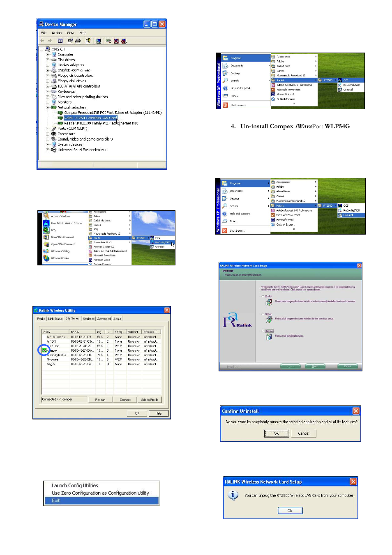Select the 54g-5 network row
The height and width of the screenshot is (555, 392).
[102, 364]
